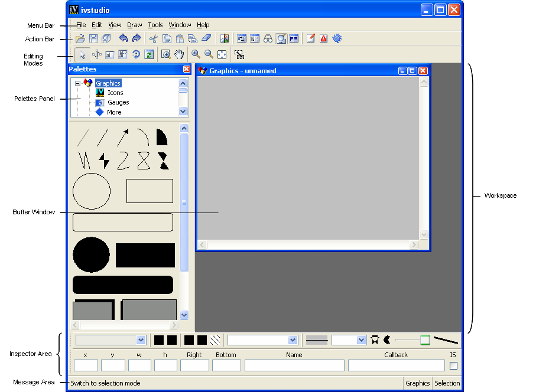Screen dimensions: 536x392
Task: Select the arrow selection mode tool
Action: coord(82,55)
